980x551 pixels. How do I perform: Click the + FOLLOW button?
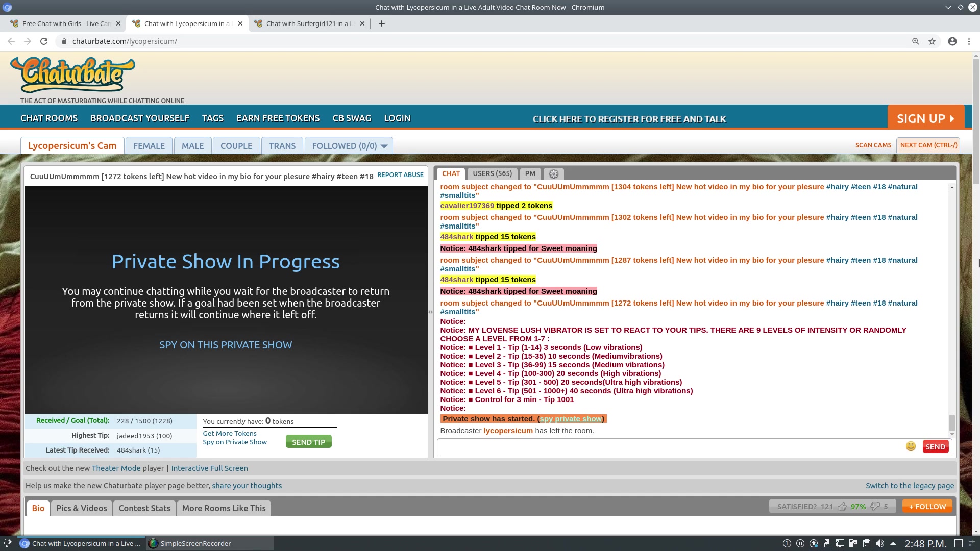pyautogui.click(x=927, y=507)
